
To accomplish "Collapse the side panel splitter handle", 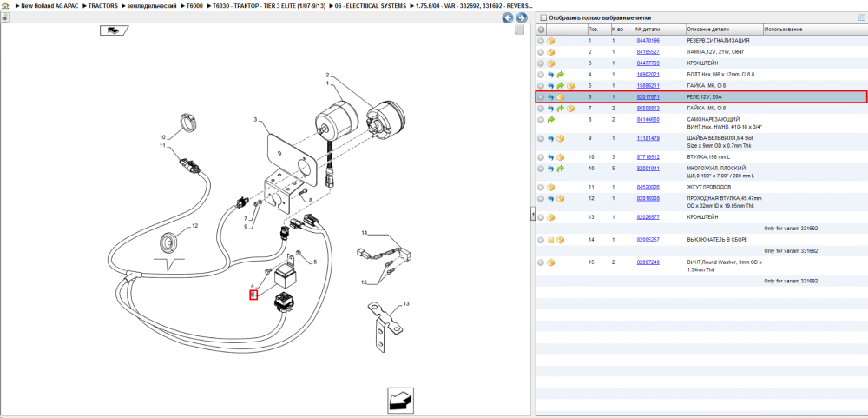I will pos(531,214).
